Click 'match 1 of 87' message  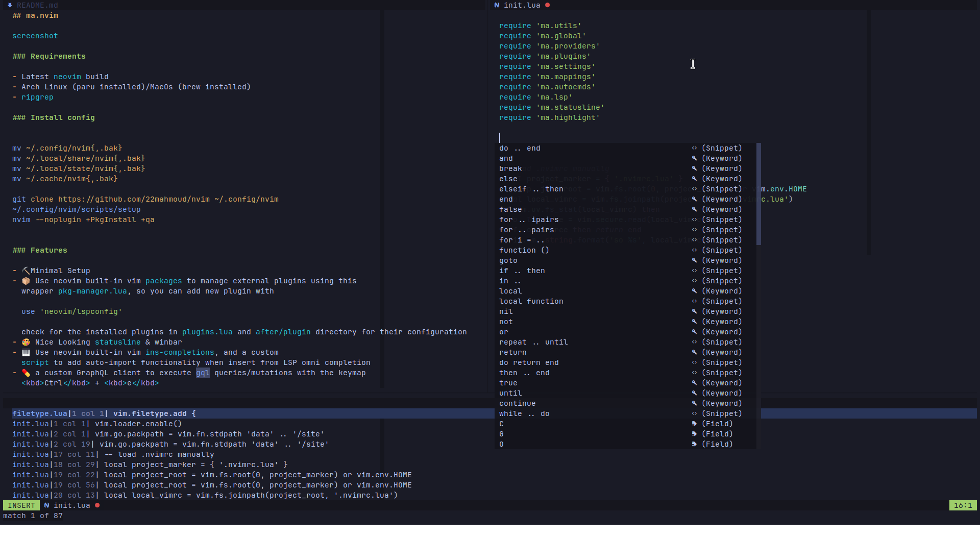point(33,516)
